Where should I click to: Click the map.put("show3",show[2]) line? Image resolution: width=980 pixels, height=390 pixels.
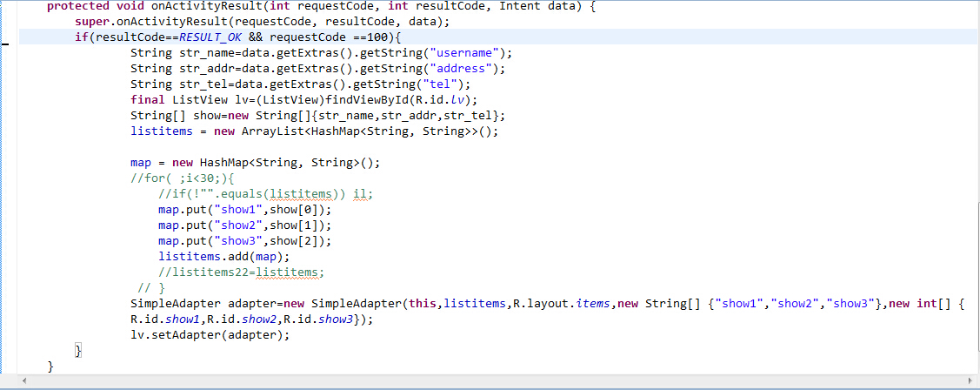[x=245, y=241]
